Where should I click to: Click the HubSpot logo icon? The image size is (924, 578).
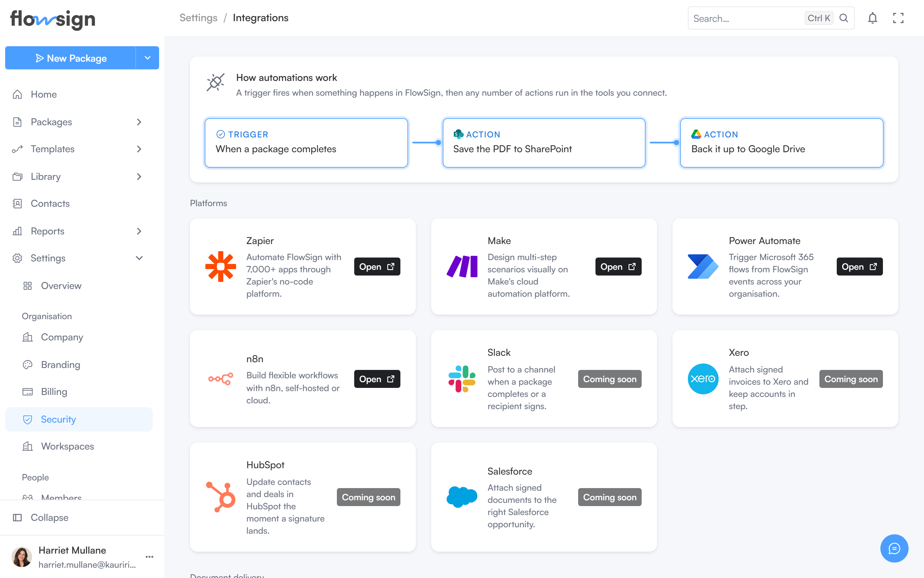click(221, 497)
